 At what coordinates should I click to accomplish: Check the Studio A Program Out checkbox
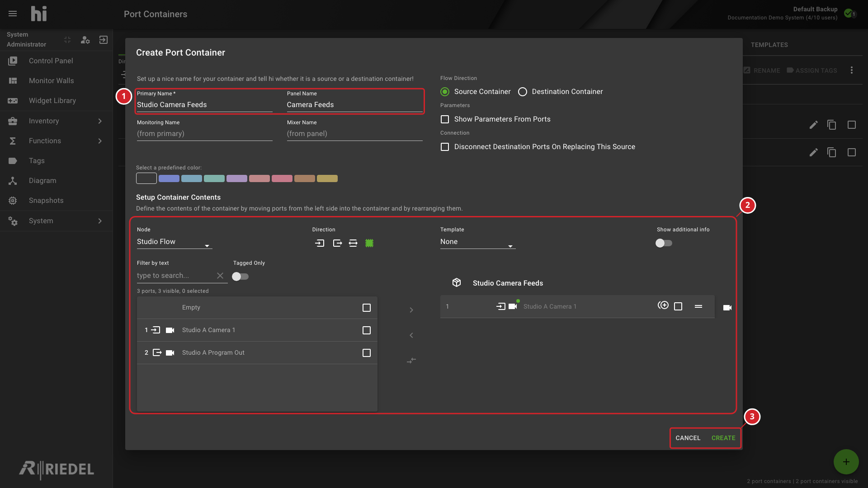[x=367, y=353]
